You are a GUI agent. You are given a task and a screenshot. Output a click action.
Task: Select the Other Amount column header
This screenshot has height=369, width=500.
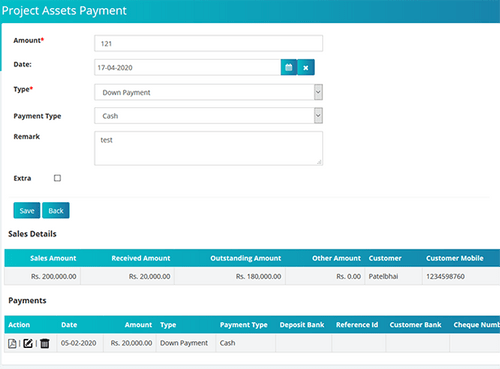(x=336, y=258)
